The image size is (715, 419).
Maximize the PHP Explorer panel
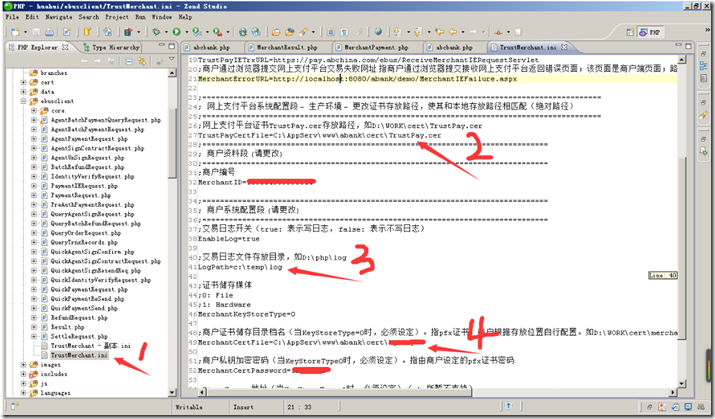click(171, 46)
